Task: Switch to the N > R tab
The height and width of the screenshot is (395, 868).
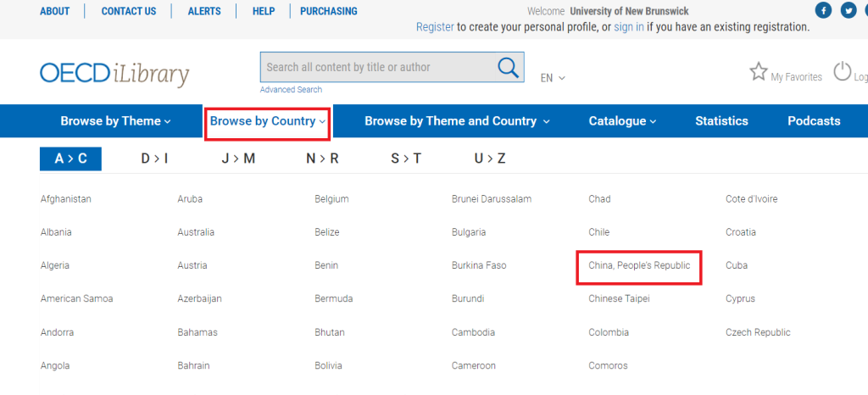Action: click(x=322, y=159)
